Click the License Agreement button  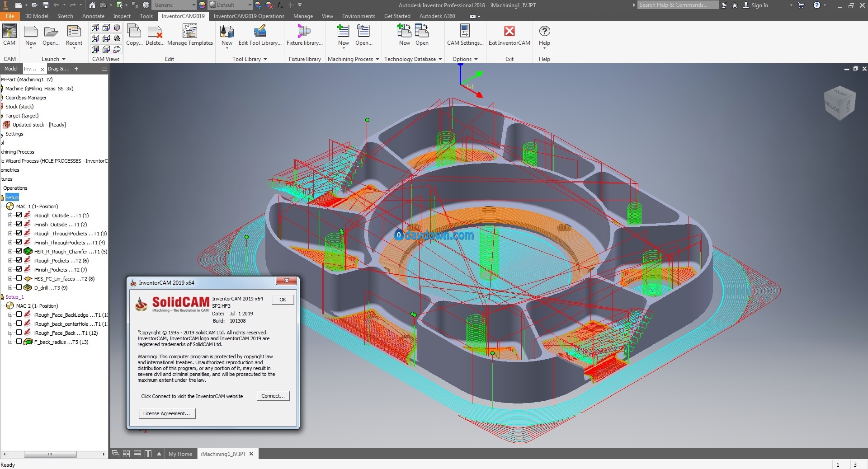point(167,413)
